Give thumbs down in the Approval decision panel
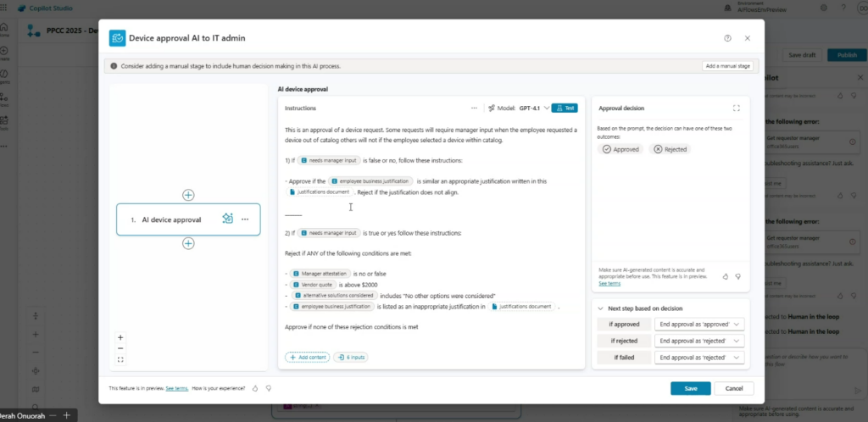The width and height of the screenshot is (868, 422). point(738,276)
